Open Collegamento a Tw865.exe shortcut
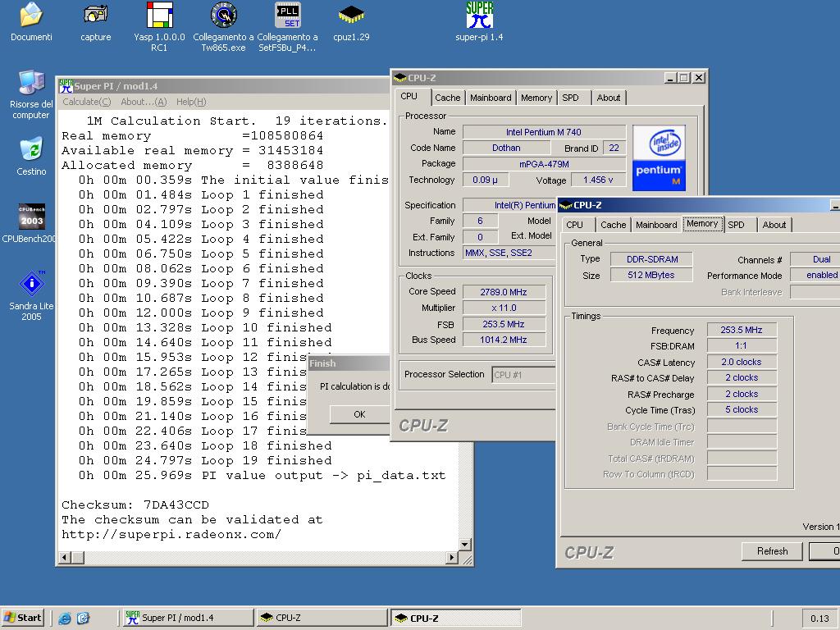The height and width of the screenshot is (630, 840). point(223,15)
